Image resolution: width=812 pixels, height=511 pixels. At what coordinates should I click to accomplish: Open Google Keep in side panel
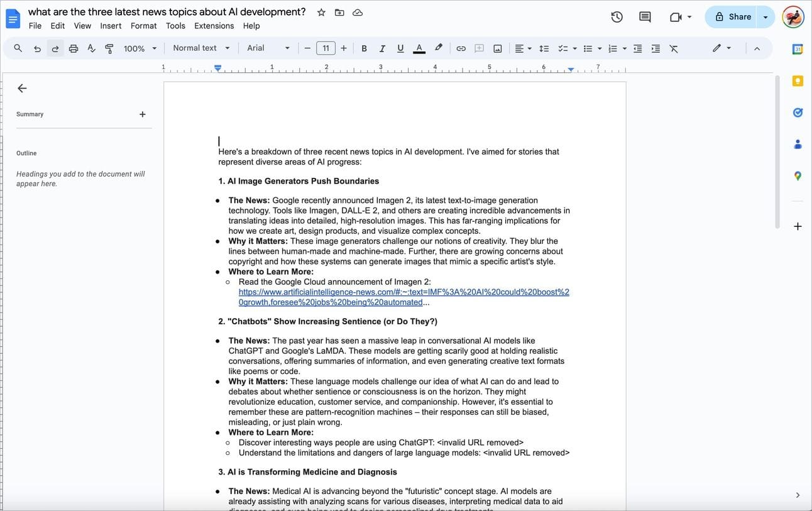(x=798, y=81)
